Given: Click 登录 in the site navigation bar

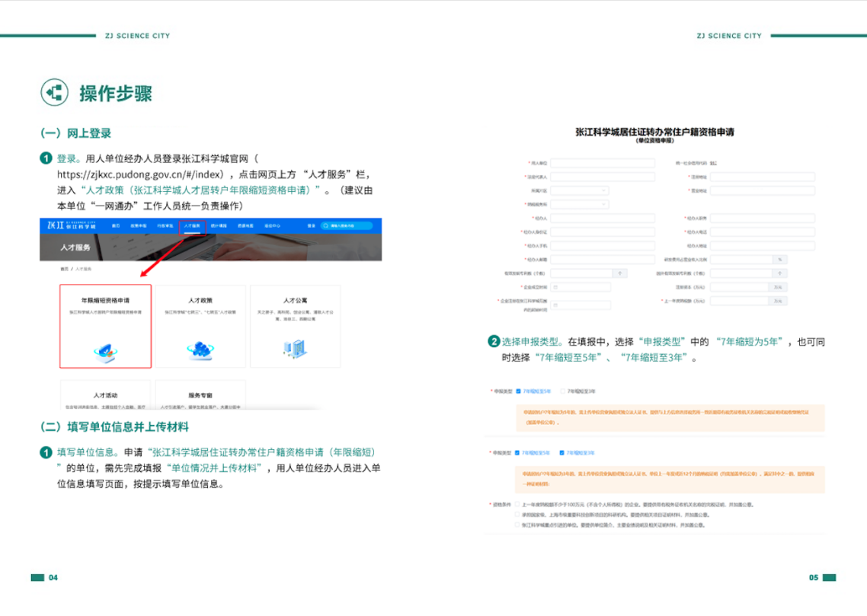Looking at the screenshot, I should [x=312, y=225].
